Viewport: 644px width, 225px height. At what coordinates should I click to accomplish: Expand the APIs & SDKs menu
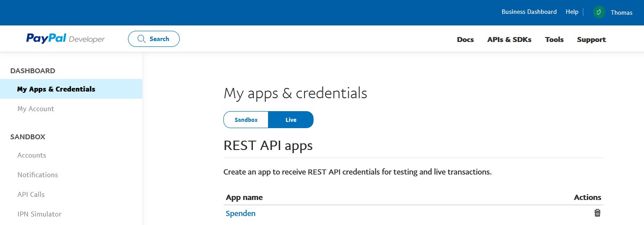point(509,39)
